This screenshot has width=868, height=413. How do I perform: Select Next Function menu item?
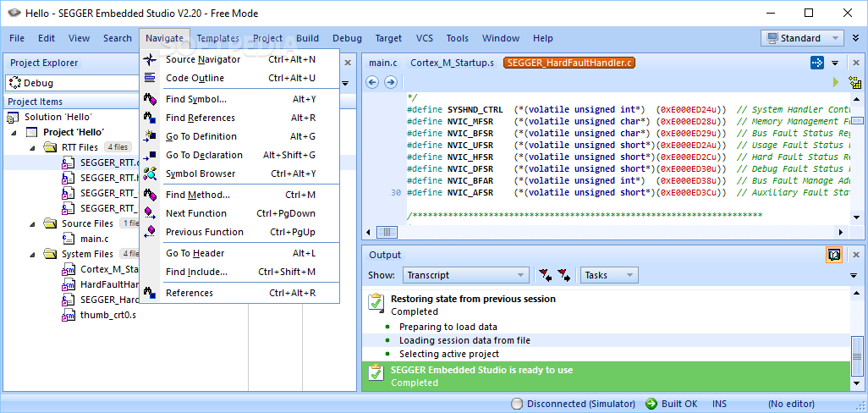tap(239, 213)
